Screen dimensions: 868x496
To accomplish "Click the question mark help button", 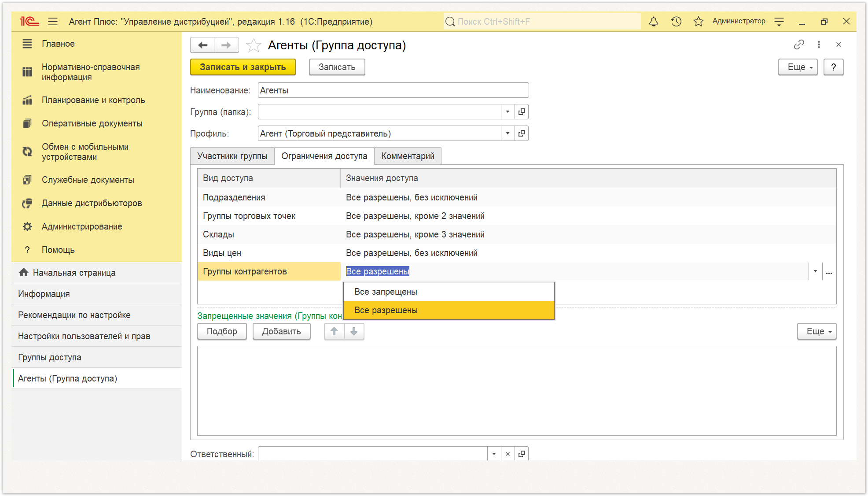I will pyautogui.click(x=834, y=67).
